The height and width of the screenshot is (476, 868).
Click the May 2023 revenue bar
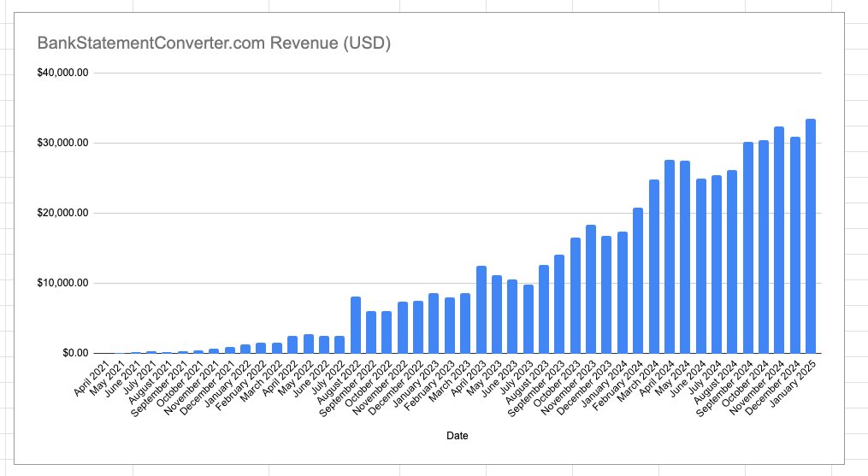click(x=497, y=314)
